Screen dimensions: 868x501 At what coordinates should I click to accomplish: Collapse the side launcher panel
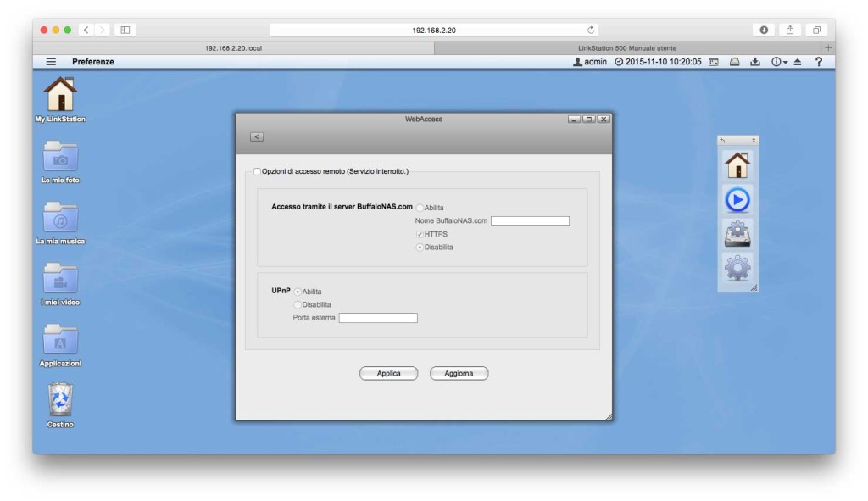(x=754, y=141)
